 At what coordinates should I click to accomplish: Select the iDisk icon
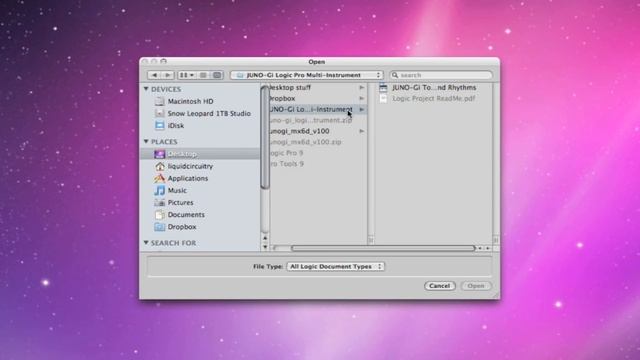160,126
